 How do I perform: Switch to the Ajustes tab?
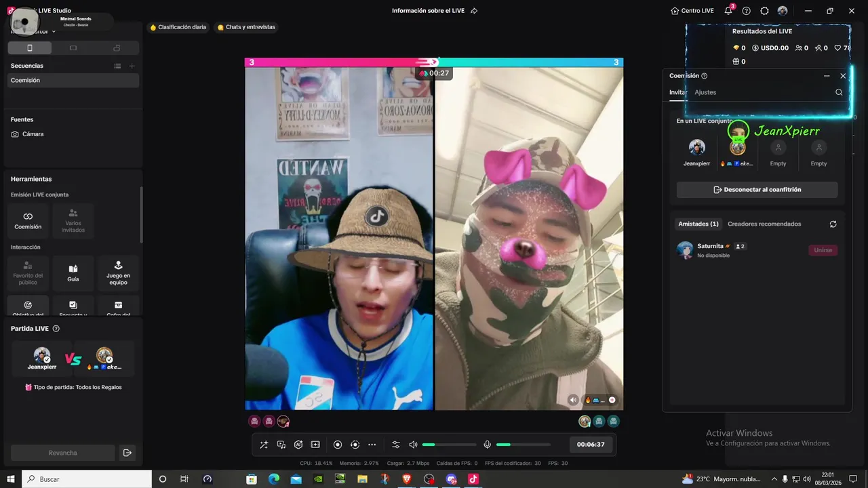coord(705,92)
